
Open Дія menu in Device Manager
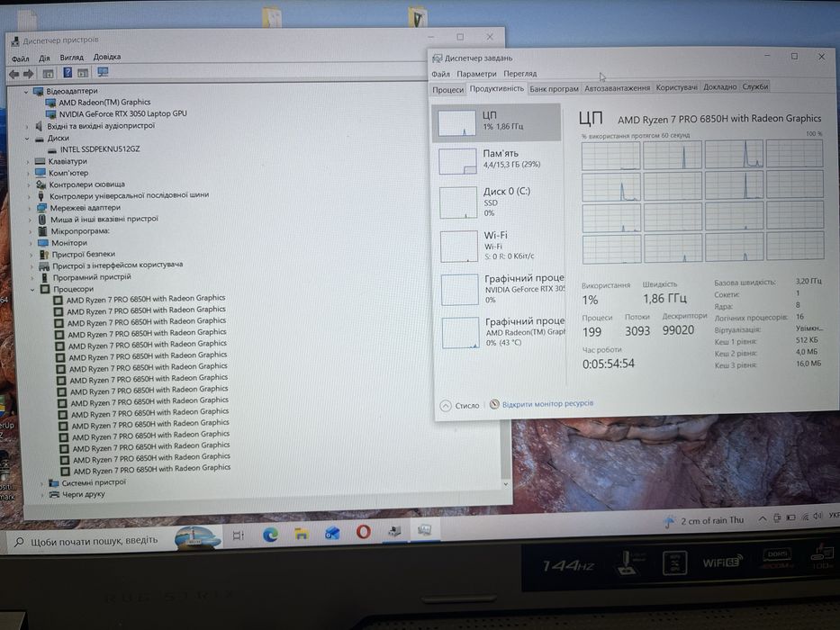coord(44,58)
